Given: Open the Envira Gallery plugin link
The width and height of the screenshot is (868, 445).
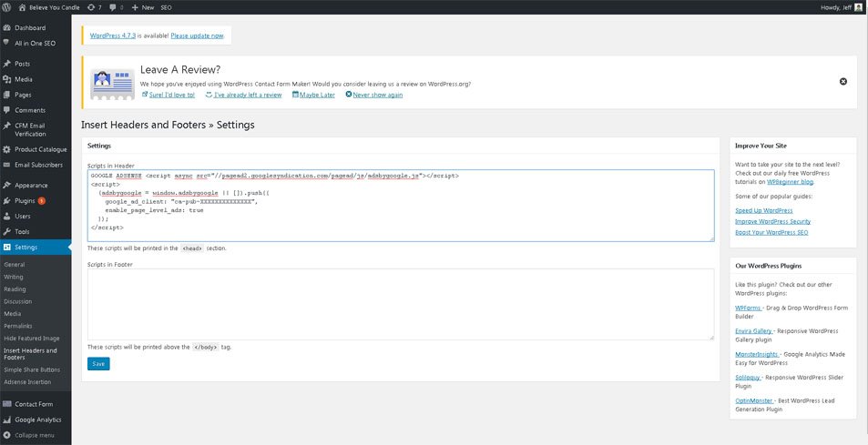Looking at the screenshot, I should click(x=754, y=331).
